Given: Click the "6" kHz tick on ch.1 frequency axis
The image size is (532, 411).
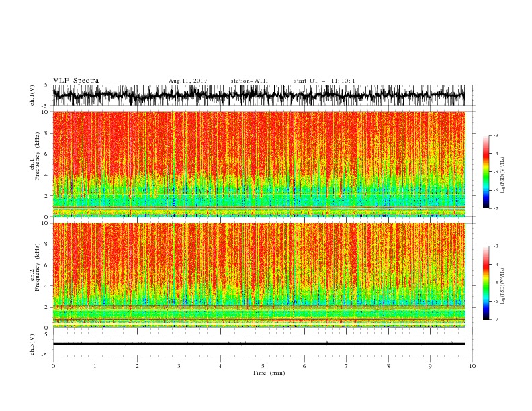Looking at the screenshot, I should [46, 154].
